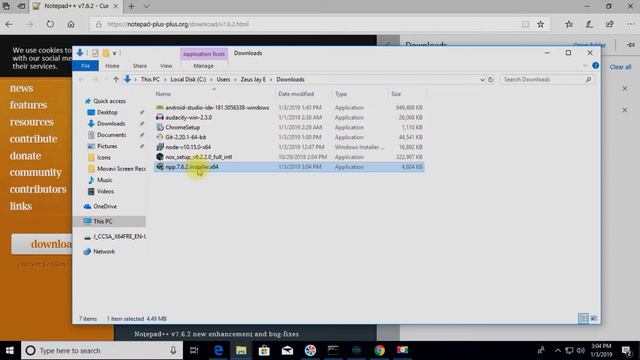Image resolution: width=640 pixels, height=360 pixels.
Task: Open the Home ribbon tab
Action: pyautogui.click(x=112, y=66)
